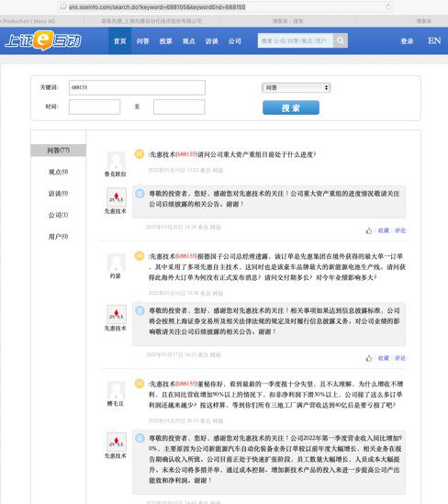
Task: Select the 用户(0) sidebar tab
Action: pyautogui.click(x=58, y=237)
